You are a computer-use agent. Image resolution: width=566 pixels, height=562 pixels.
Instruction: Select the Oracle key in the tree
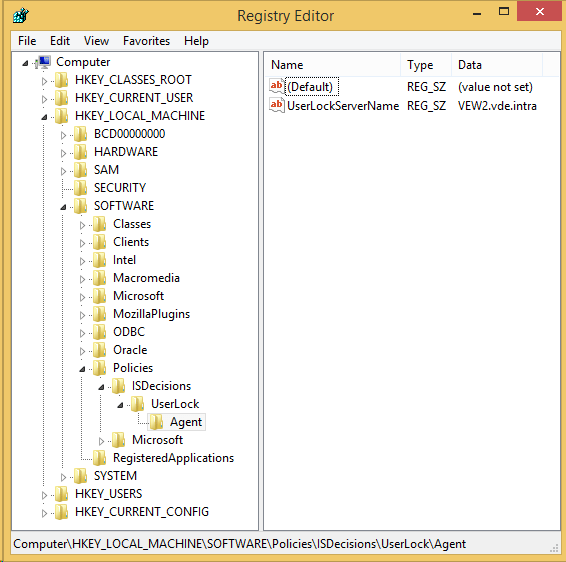(130, 350)
